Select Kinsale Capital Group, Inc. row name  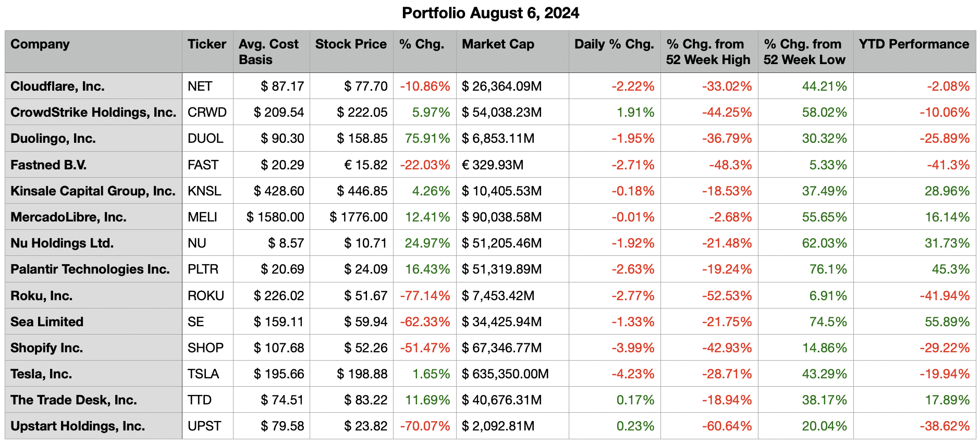tap(93, 191)
